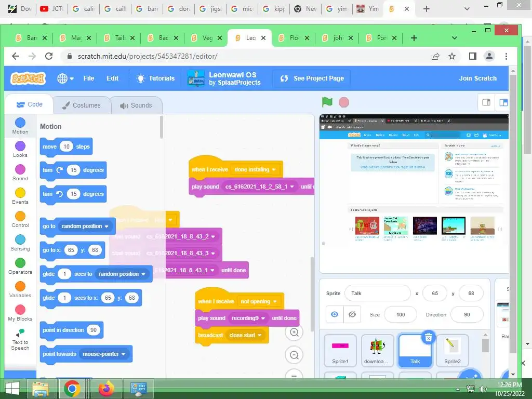Image resolution: width=532 pixels, height=399 pixels.
Task: Select the Control block category
Action: coord(20,220)
